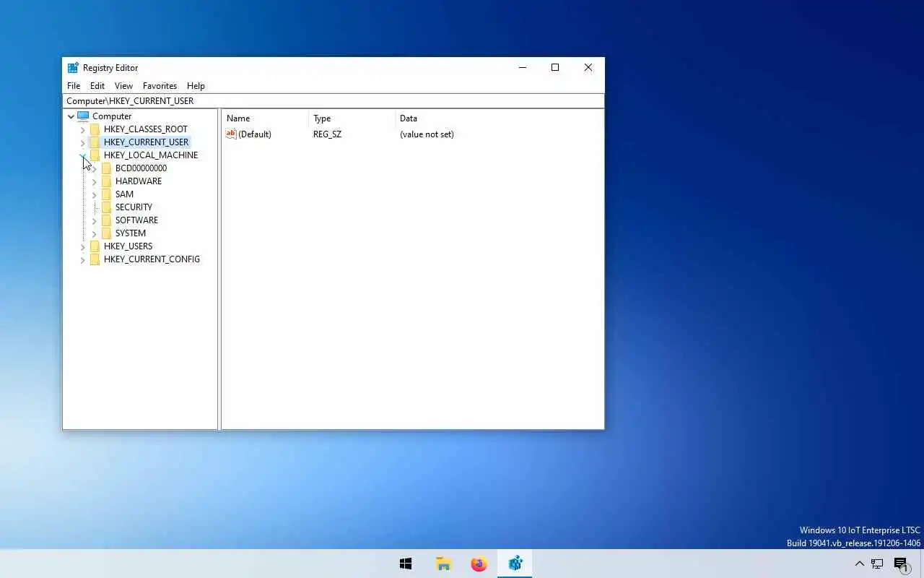The image size is (924, 578).
Task: Select the HKEY_CLASSES_ROOT label
Action: click(146, 129)
